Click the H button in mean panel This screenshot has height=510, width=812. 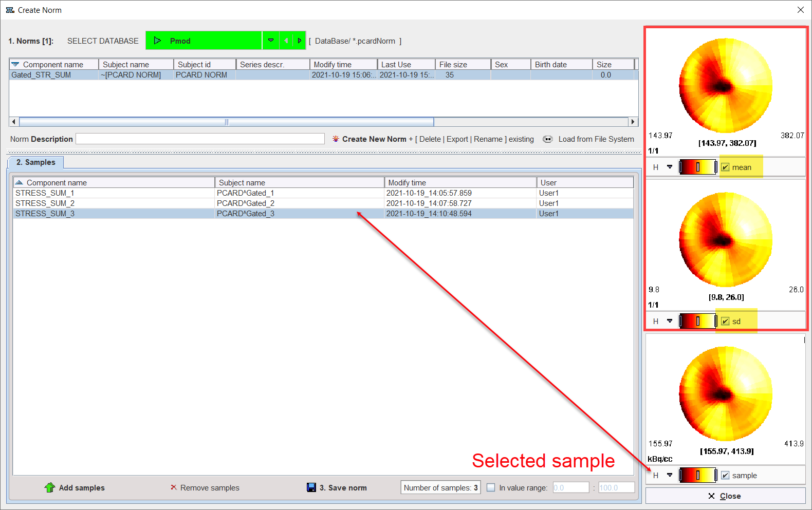(656, 167)
